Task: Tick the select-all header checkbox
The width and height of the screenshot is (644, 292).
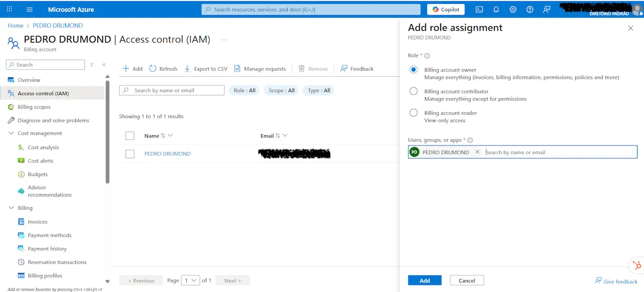Action: tap(130, 135)
